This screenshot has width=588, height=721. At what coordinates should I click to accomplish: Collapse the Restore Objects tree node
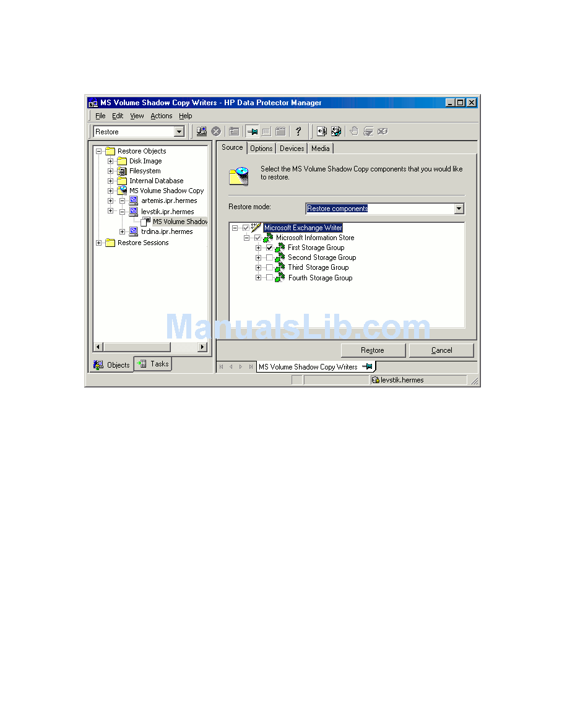pyautogui.click(x=98, y=151)
